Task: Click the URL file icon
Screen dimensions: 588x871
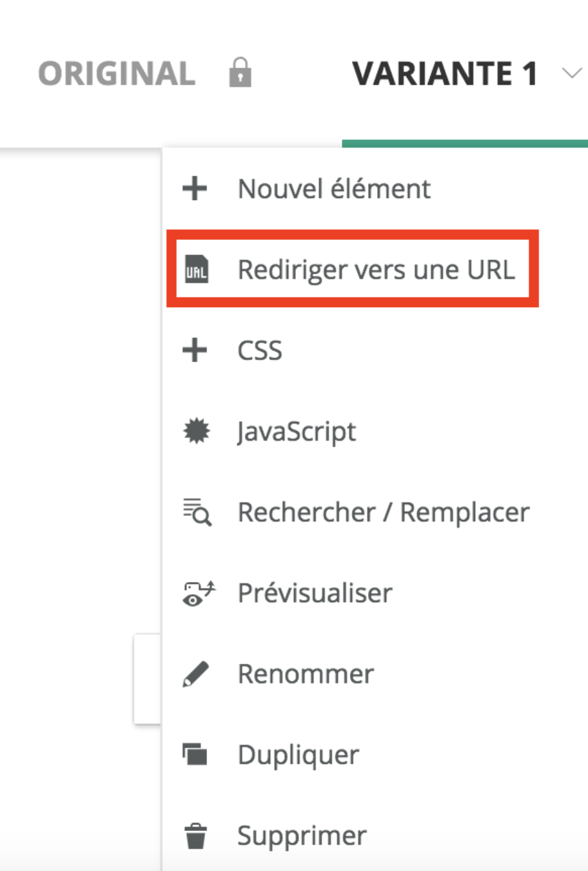Action: [197, 270]
